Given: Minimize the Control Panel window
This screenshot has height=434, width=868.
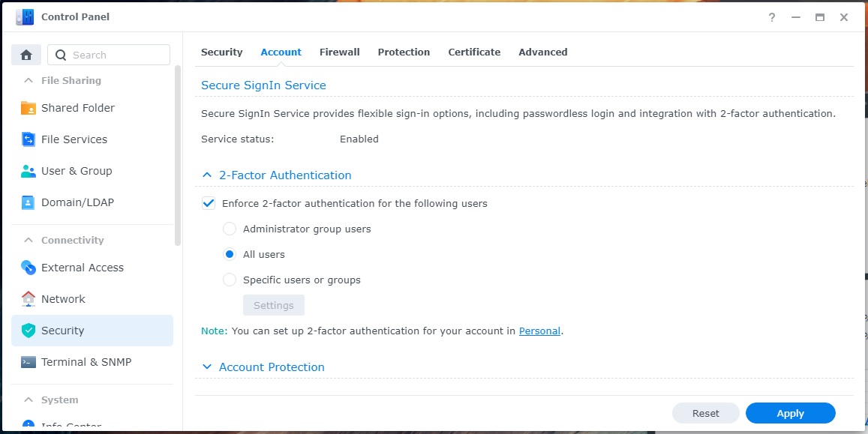Looking at the screenshot, I should 796,17.
